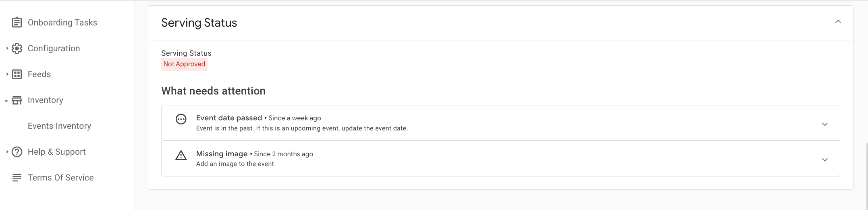868x210 pixels.
Task: Select the Onboarding Tasks menu label
Action: click(62, 23)
